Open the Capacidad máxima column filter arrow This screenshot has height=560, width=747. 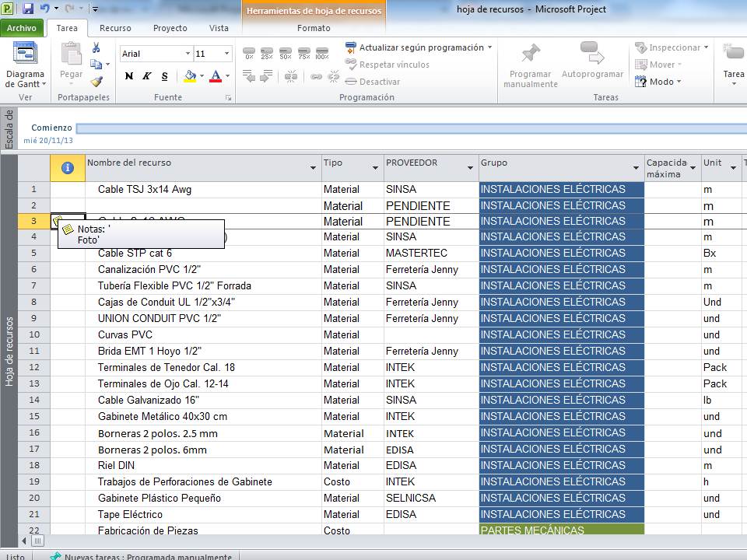[693, 168]
